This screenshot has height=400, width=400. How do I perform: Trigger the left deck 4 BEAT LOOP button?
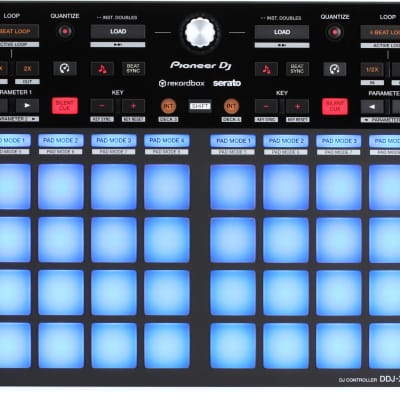tap(19, 31)
